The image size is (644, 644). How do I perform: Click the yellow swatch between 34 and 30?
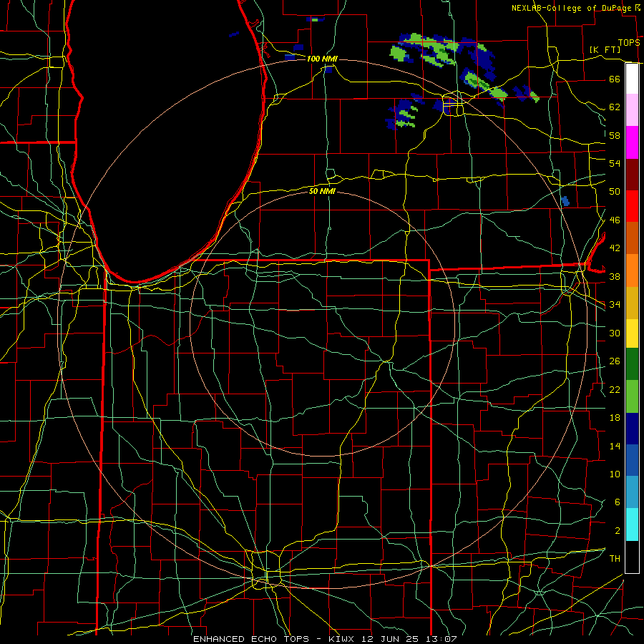(x=632, y=333)
